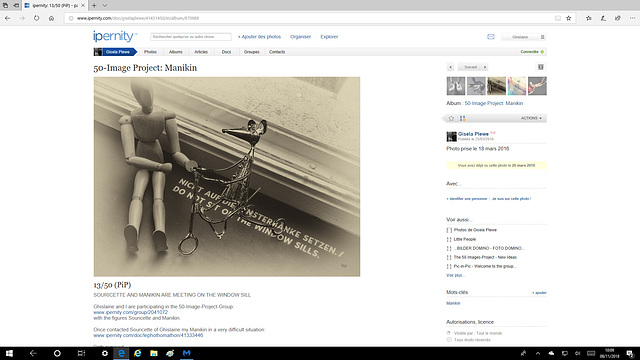This screenshot has width=640, height=360.
Task: Refresh the page in browser
Action: [37, 18]
